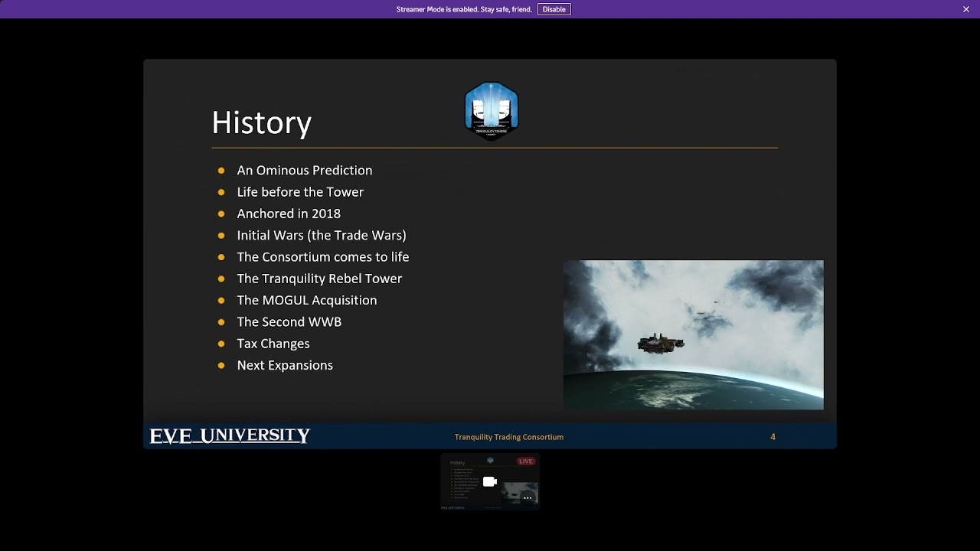Select "An Ominous Prediction" bullet text

point(305,170)
